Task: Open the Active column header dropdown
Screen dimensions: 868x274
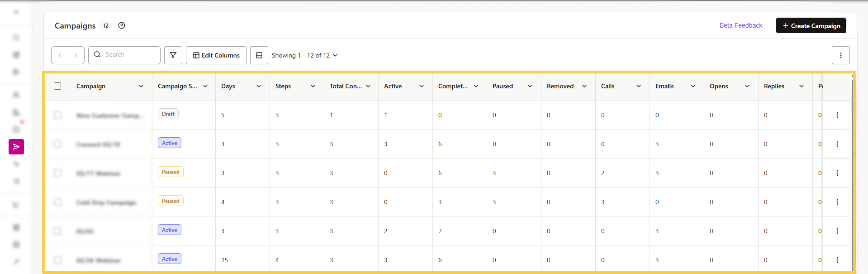Action: click(422, 86)
